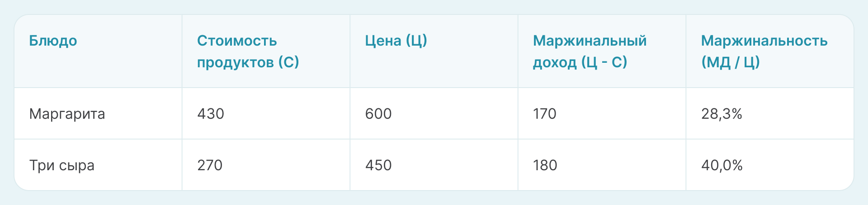Select the price cell showing 600

pyautogui.click(x=378, y=114)
